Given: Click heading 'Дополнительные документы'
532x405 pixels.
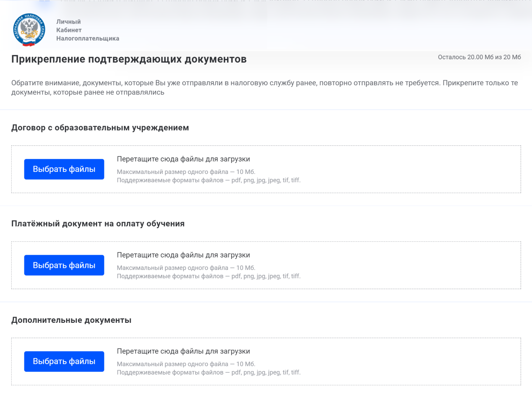Looking at the screenshot, I should pos(72,320).
